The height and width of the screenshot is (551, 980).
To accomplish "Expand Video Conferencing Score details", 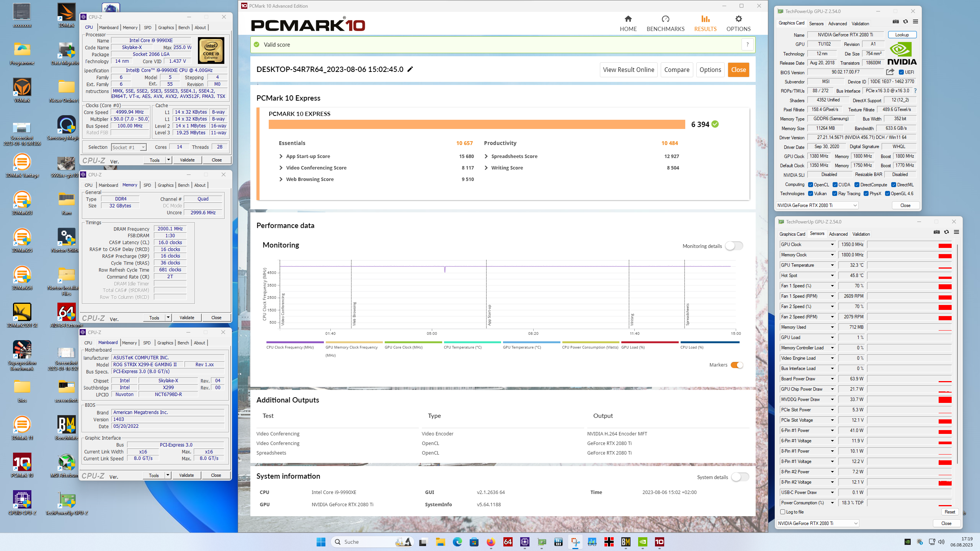I will click(281, 168).
